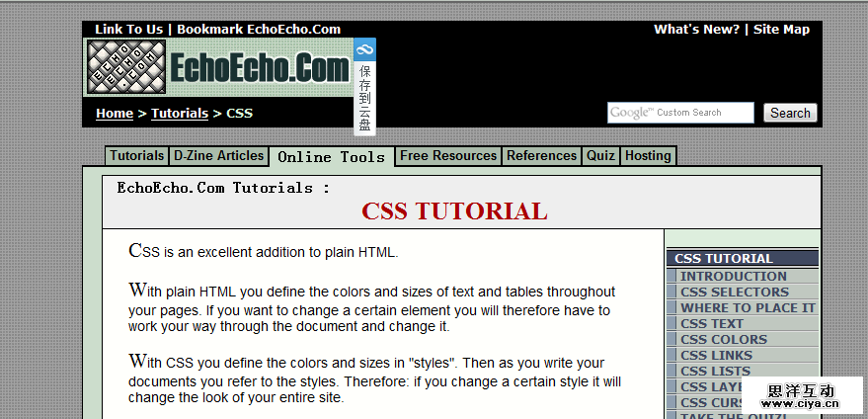Click the CSS breadcrumb text
The image size is (868, 419).
240,113
